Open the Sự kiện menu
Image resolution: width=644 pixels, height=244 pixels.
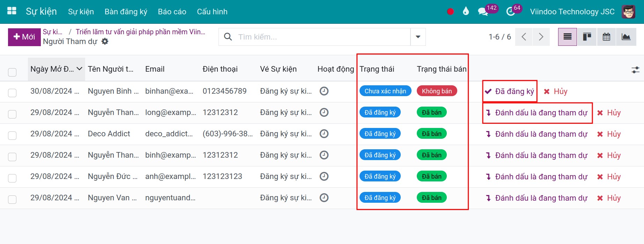point(81,12)
